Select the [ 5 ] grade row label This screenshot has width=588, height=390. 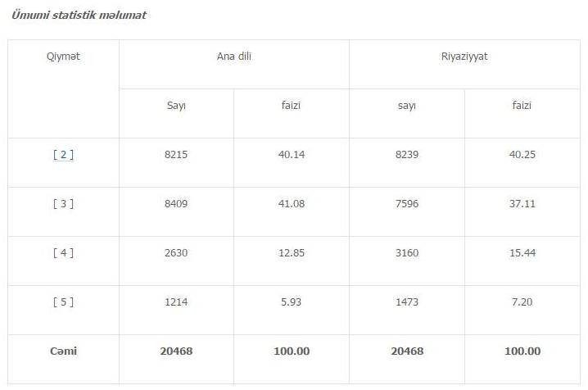(63, 302)
